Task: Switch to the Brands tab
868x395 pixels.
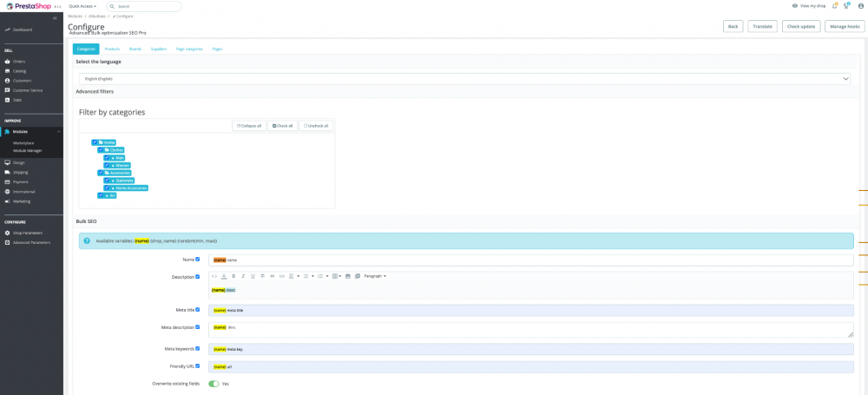Action: 135,49
